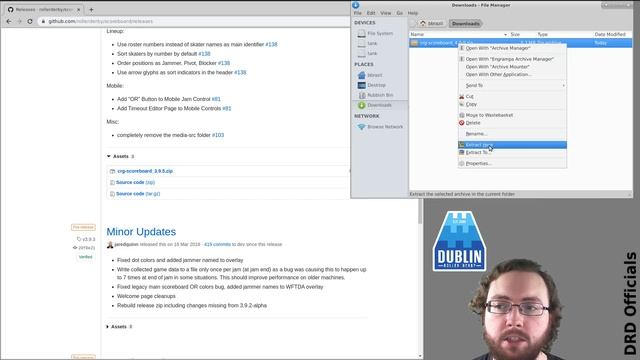
Task: Open #103 link for media-src folder
Action: [x=218, y=135]
